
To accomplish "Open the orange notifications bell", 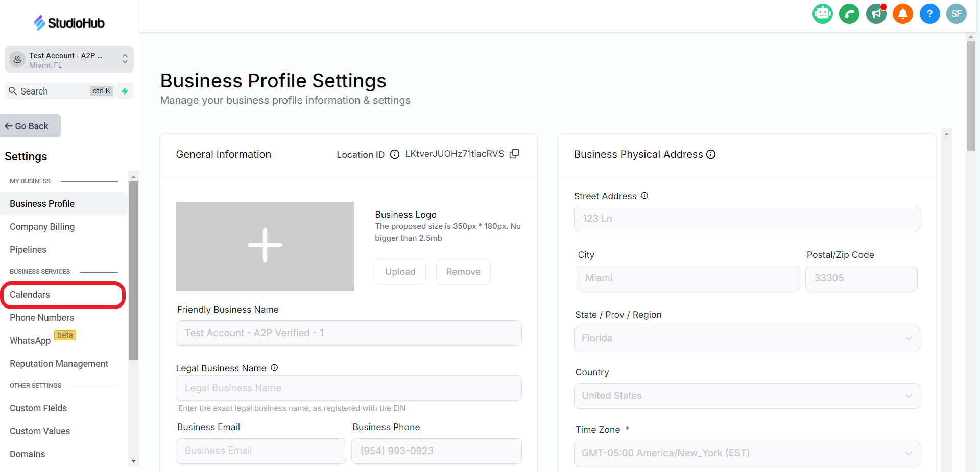I will 903,14.
